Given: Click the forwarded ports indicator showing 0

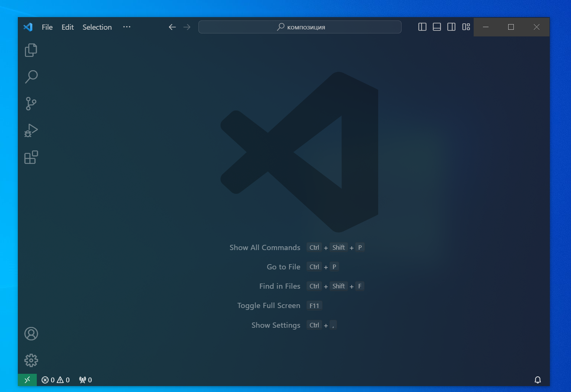Looking at the screenshot, I should pyautogui.click(x=85, y=380).
